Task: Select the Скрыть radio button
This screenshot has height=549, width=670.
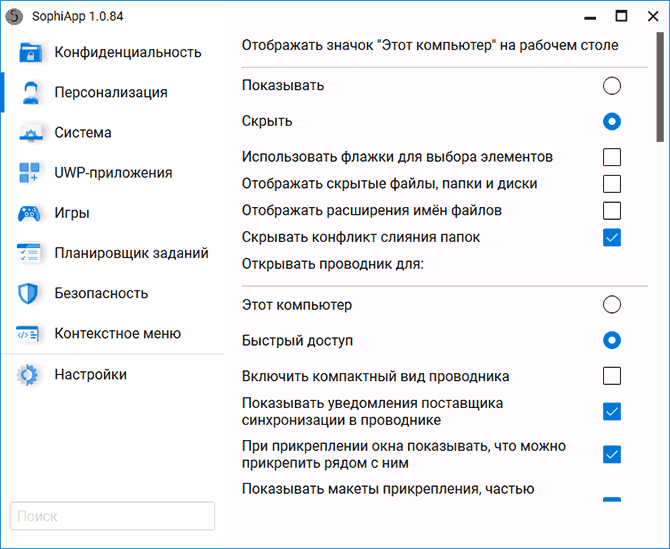Action: [x=612, y=121]
